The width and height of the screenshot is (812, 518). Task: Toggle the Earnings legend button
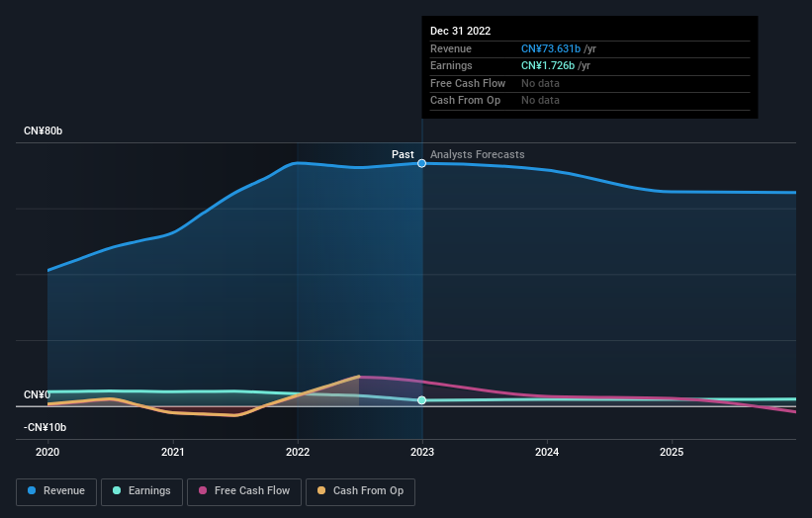(141, 491)
